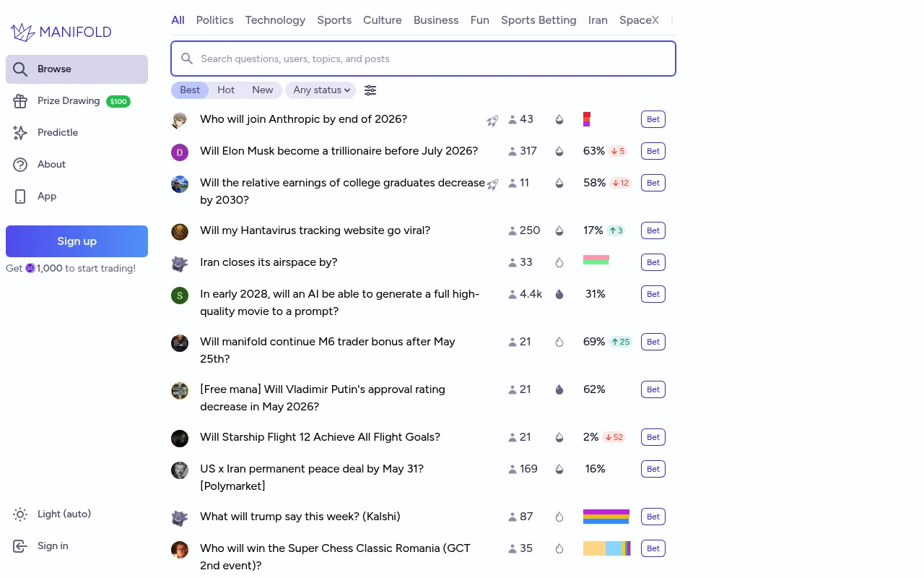924x578 pixels.
Task: Click Bet on Iran airspace row
Action: pyautogui.click(x=653, y=262)
